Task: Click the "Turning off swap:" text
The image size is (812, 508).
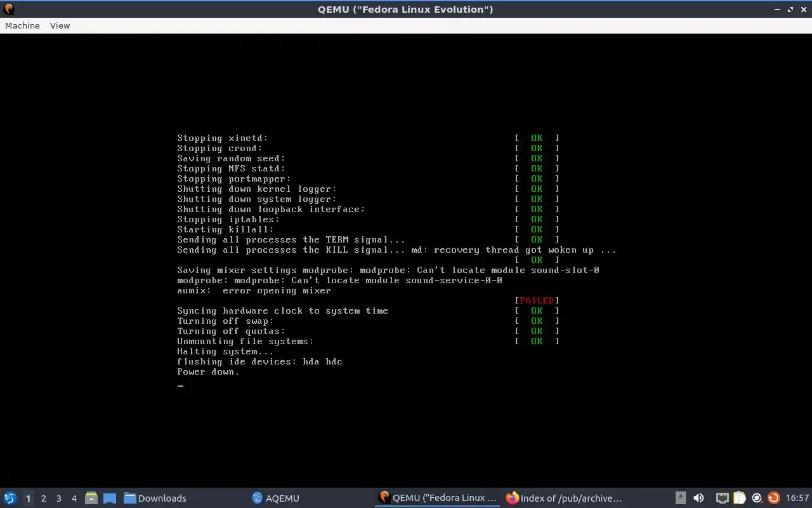Action: [x=225, y=321]
